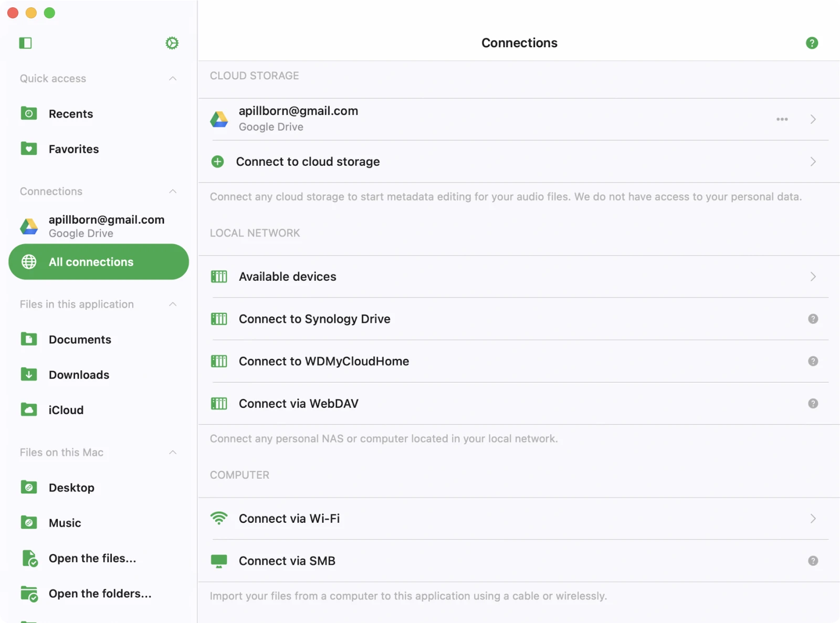Click the Wi-Fi icon in Computer section
The width and height of the screenshot is (840, 623).
(x=219, y=519)
